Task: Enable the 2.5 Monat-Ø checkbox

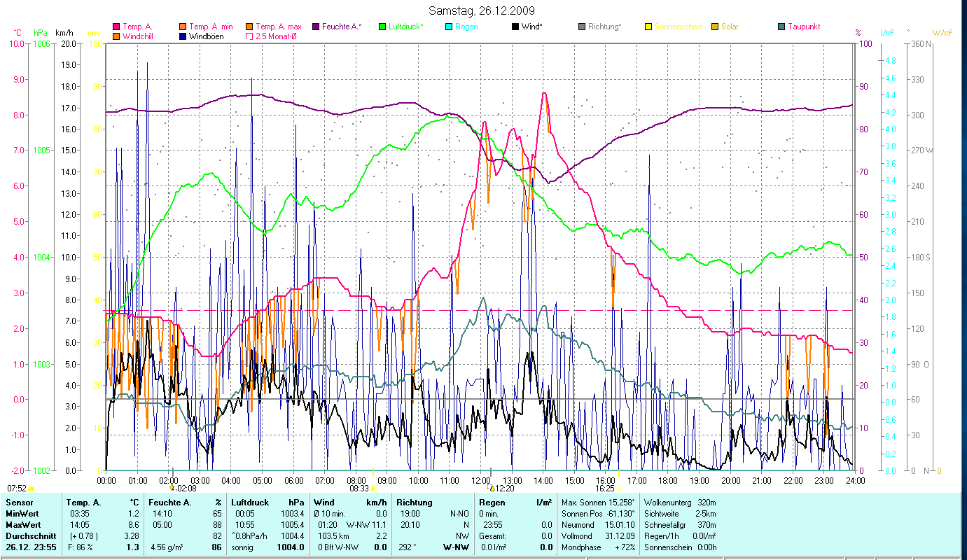Action: [x=249, y=36]
